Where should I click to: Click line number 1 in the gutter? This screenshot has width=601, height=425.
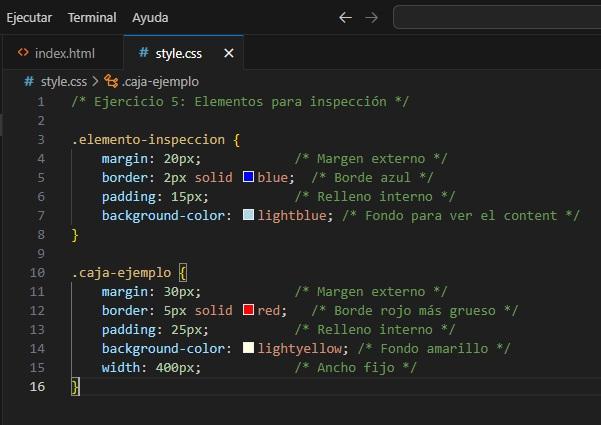tap(41, 102)
